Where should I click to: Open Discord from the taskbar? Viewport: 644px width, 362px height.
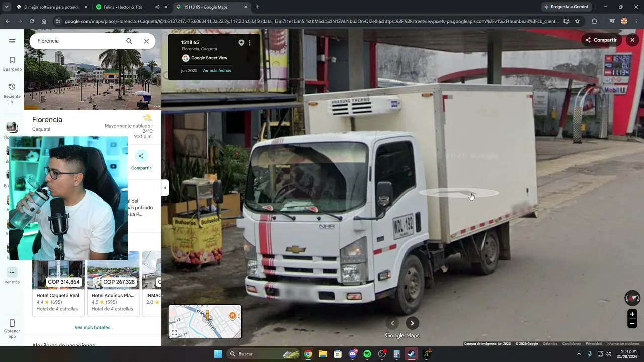(x=353, y=354)
